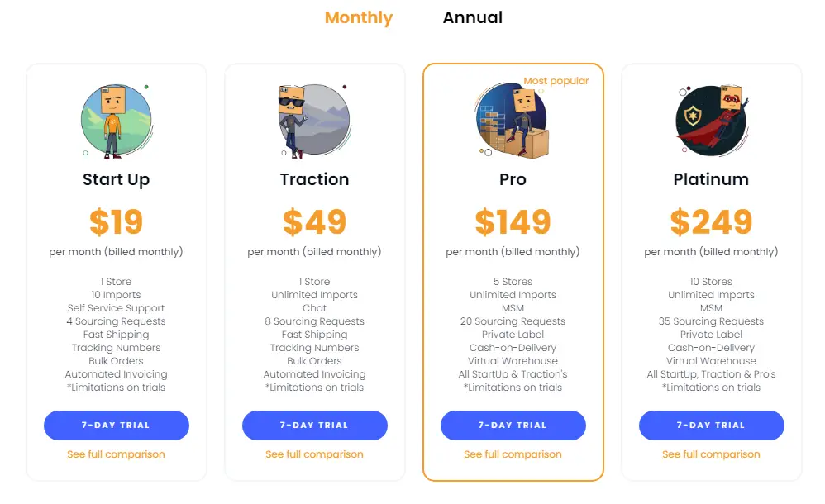Screen dimensions: 825x504
Task: Open full comparison link under Platinum
Action: click(x=711, y=454)
